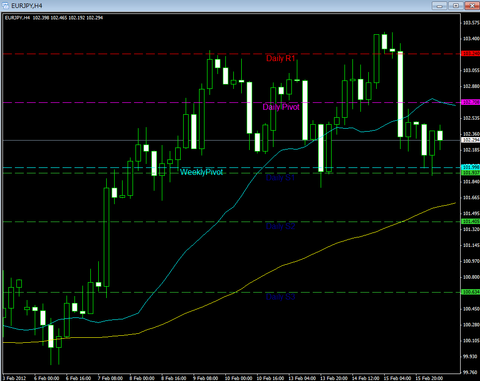This screenshot has width=480, height=381.
Task: Select the 'Daily S3' chart label
Action: [281, 297]
